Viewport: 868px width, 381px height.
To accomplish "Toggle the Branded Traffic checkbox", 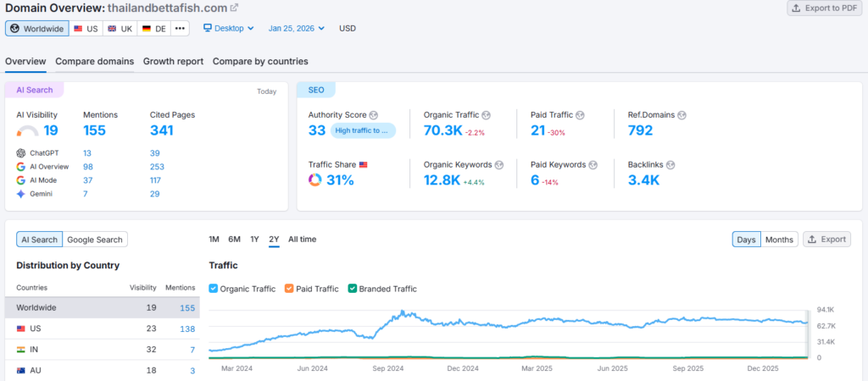I will [353, 289].
